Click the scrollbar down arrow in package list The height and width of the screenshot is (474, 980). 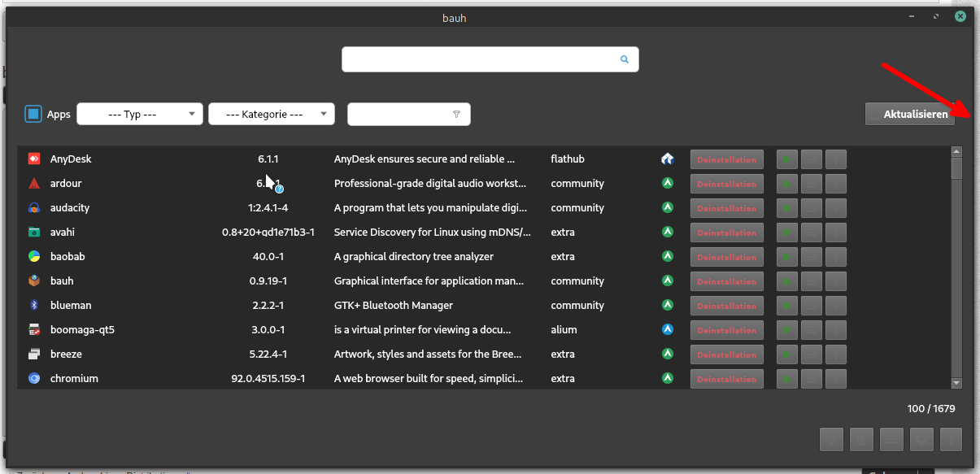tap(956, 383)
